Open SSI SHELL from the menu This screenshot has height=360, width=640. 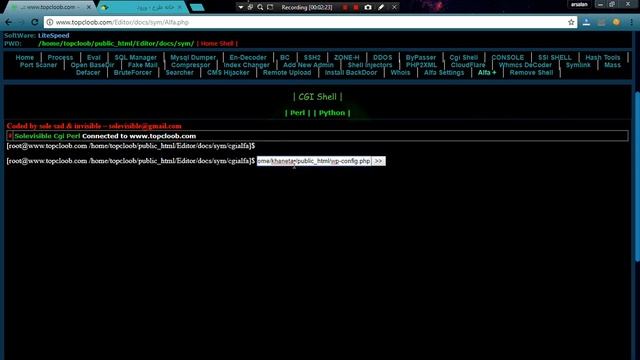(x=555, y=58)
